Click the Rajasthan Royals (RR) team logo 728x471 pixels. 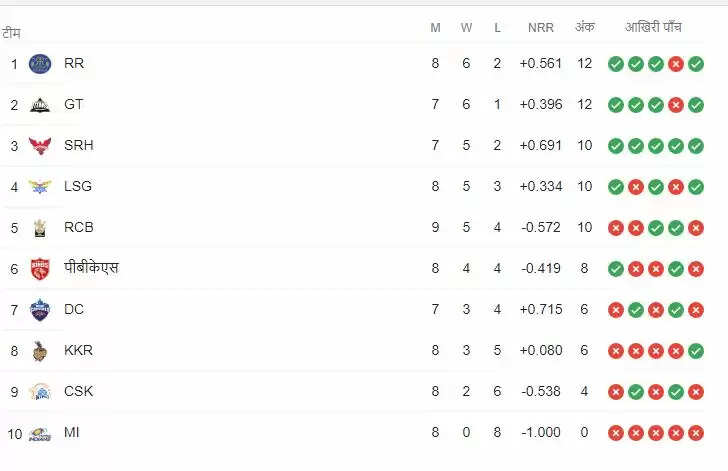point(40,64)
